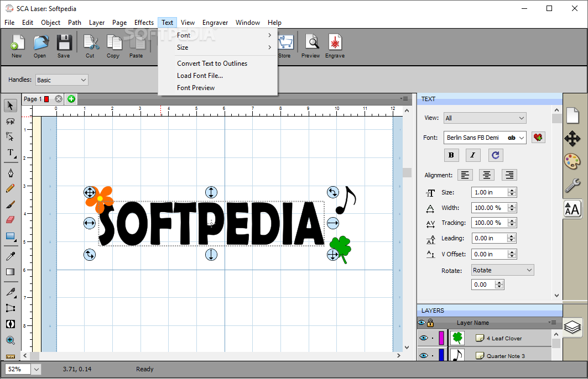Image resolution: width=588 pixels, height=379 pixels.
Task: Select the paintbrush tool
Action: coord(11,204)
